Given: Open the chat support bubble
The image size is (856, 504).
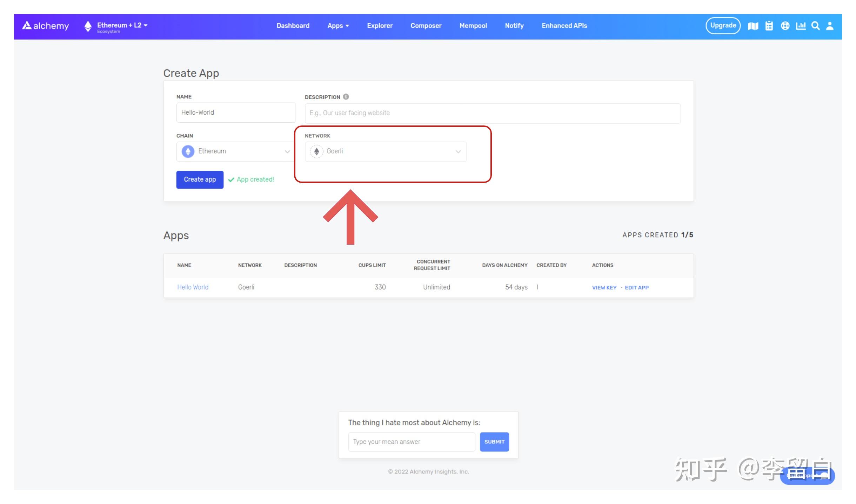Looking at the screenshot, I should click(807, 476).
